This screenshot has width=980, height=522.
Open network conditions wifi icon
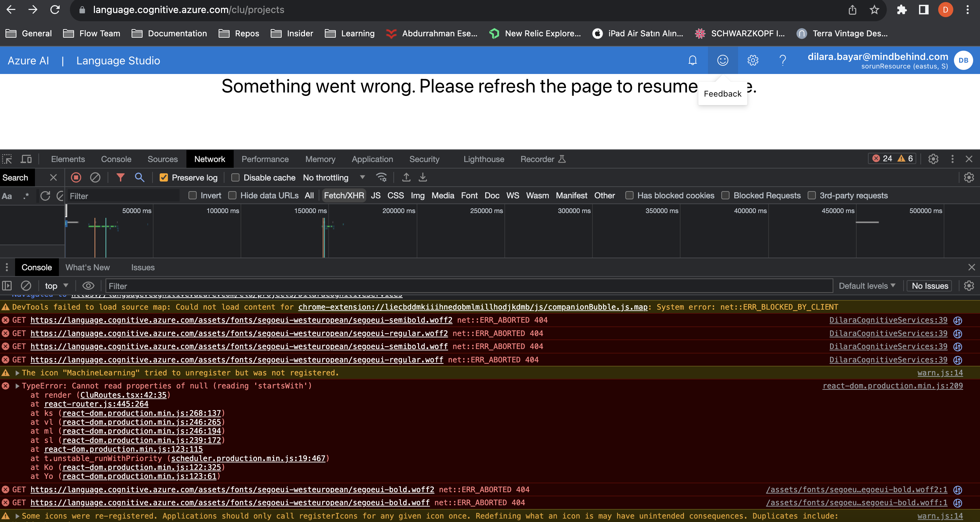coord(381,177)
